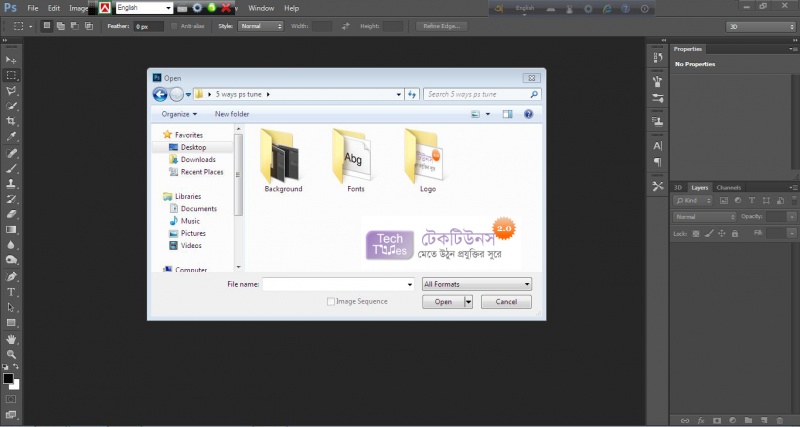Switch to the 3D panel tab
Screen dimensions: 800x427
[x=678, y=187]
